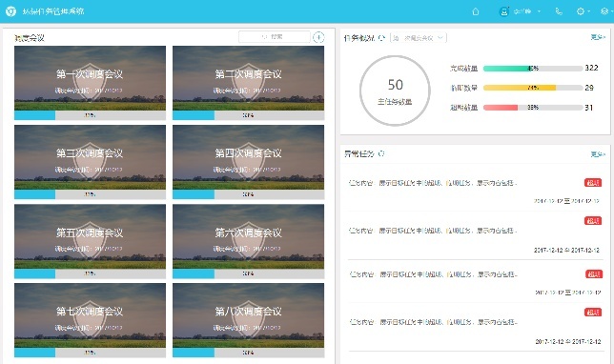
Task: Open 更多 link in task overview panel
Action: [x=598, y=37]
